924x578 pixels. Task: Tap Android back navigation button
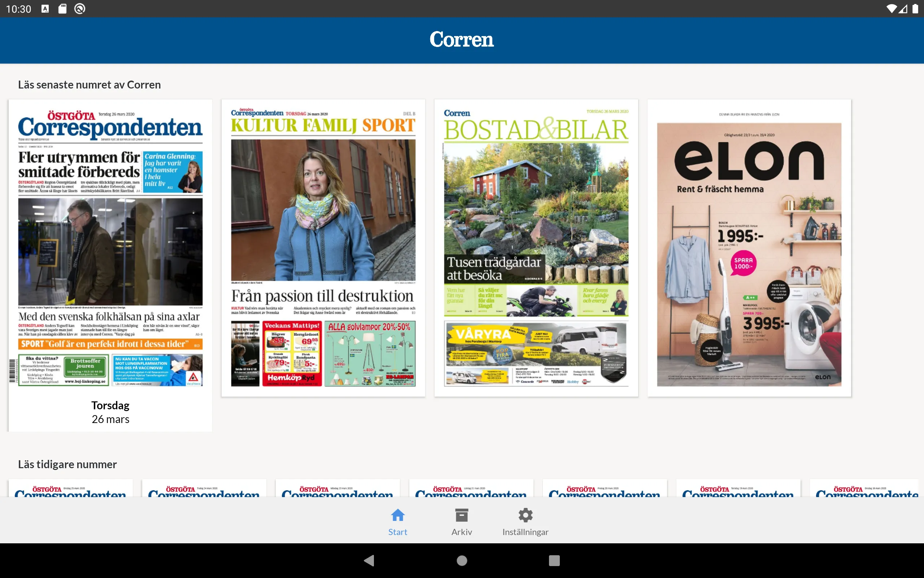coord(369,560)
